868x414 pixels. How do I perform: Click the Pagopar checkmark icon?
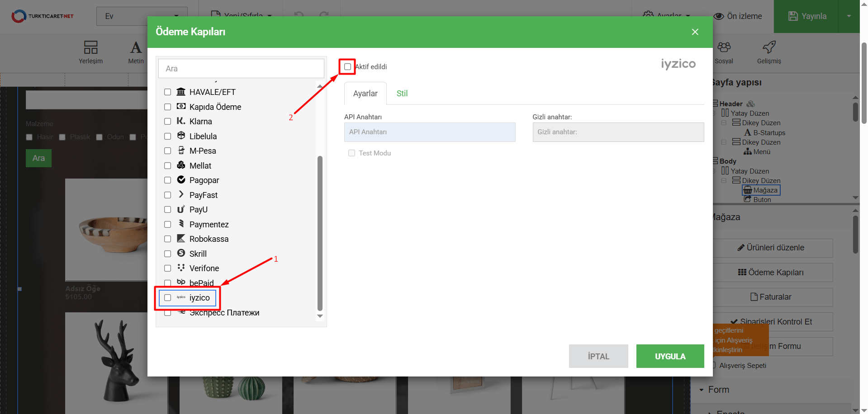point(181,180)
